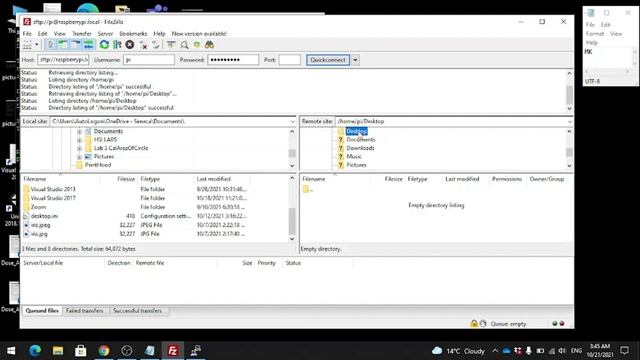Toggle the transfer queue display
Image resolution: width=640 pixels, height=360 pixels.
click(x=89, y=45)
